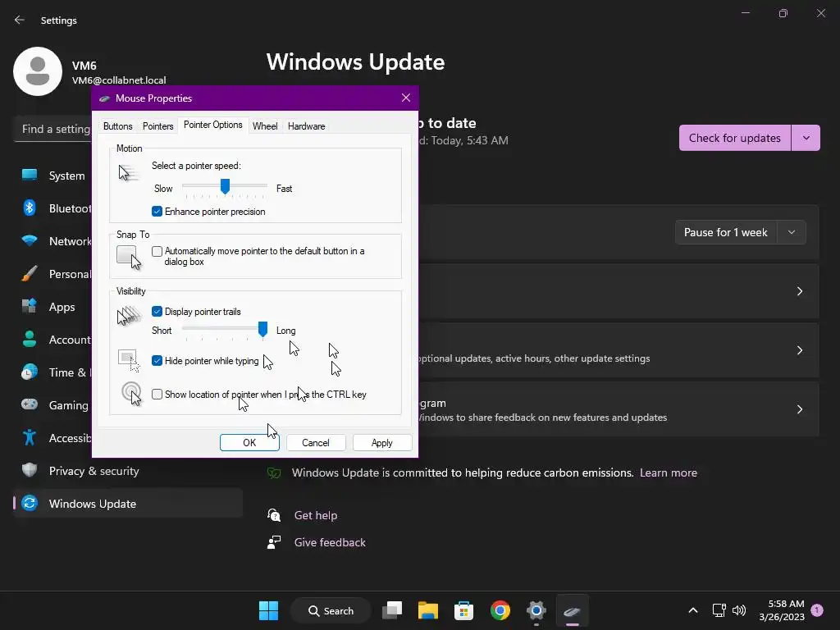The height and width of the screenshot is (630, 840).
Task: Close the Mouse Properties dialog
Action: tap(406, 98)
